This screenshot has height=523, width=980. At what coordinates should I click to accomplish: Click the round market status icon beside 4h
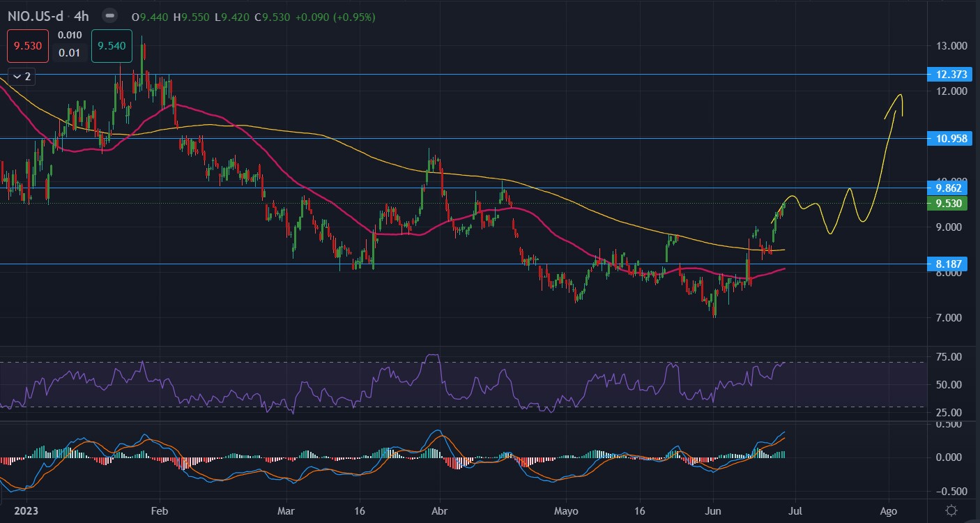(109, 16)
